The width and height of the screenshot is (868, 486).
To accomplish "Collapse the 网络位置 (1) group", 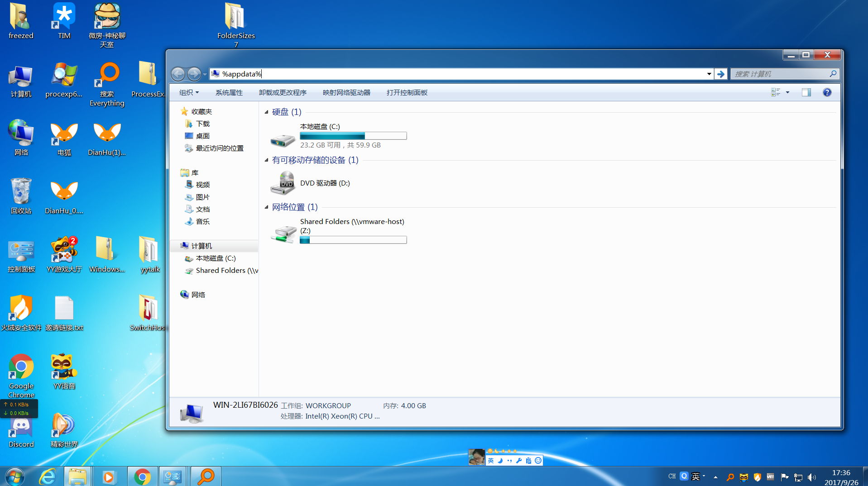I will click(x=266, y=207).
